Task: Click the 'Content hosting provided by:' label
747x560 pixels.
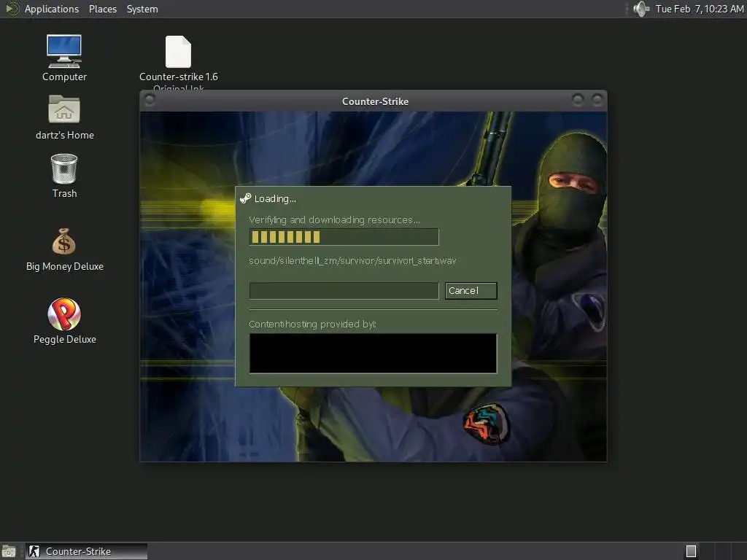Action: tap(312, 324)
